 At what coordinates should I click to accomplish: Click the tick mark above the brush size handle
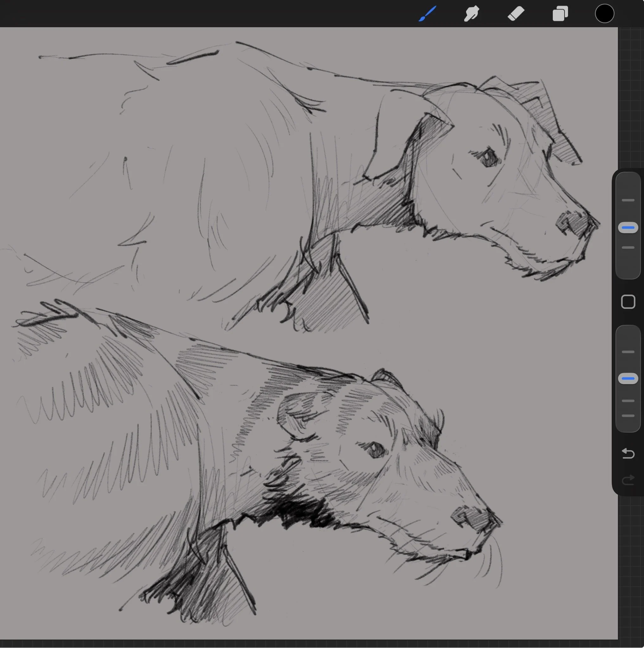tap(628, 200)
